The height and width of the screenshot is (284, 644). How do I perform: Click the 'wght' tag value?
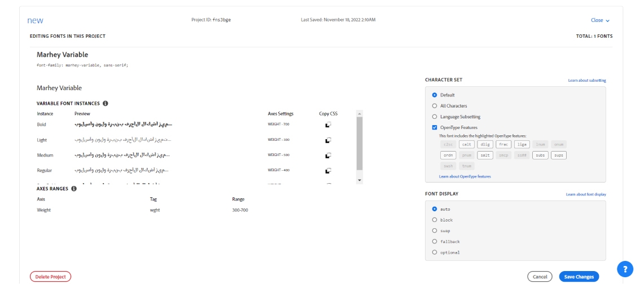point(155,210)
